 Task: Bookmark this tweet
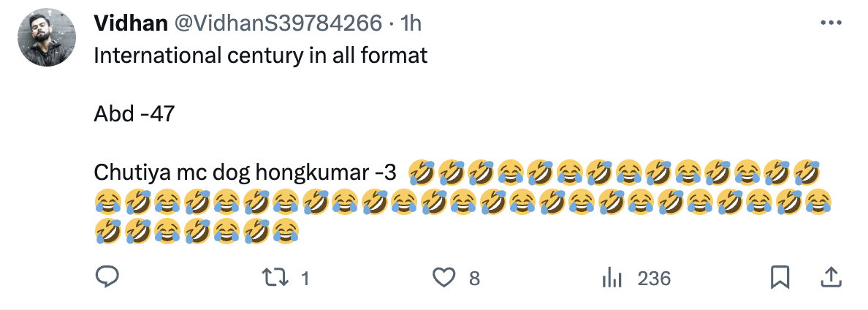click(x=780, y=278)
